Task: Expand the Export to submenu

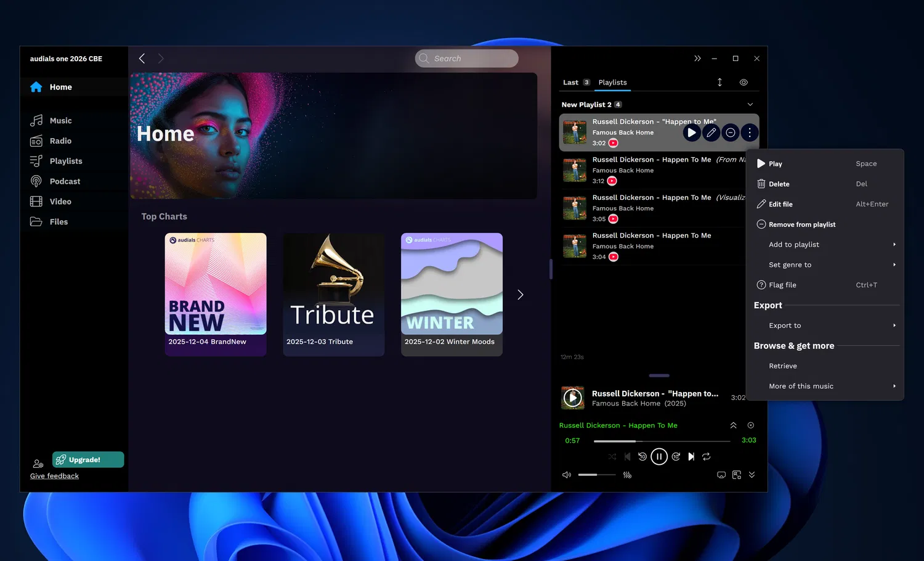Action: tap(825, 326)
